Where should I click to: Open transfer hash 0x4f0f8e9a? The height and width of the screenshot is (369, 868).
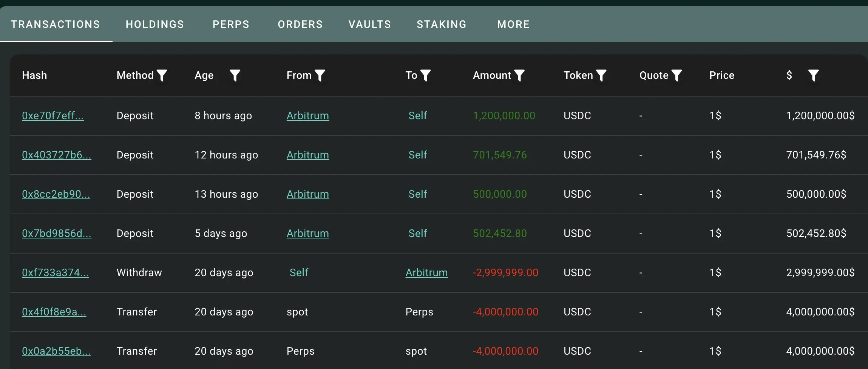(x=54, y=312)
